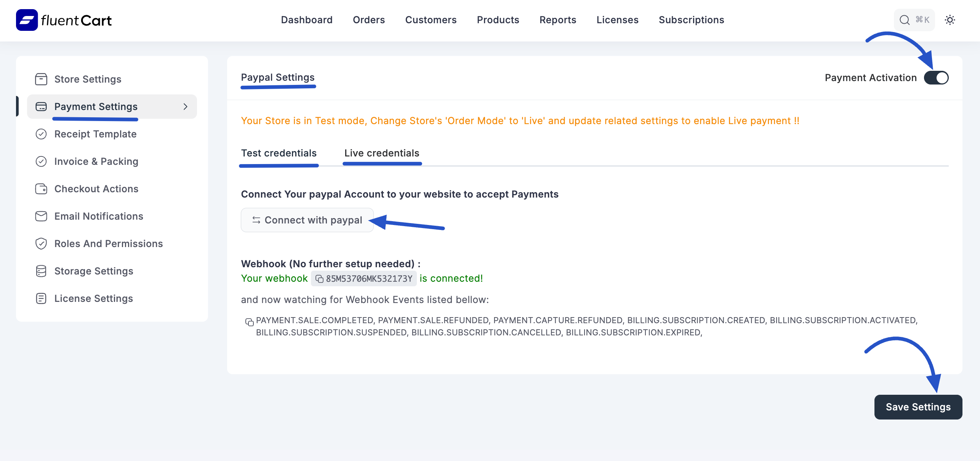This screenshot has height=461, width=980.
Task: Switch to the Live credentials tab
Action: pos(381,153)
